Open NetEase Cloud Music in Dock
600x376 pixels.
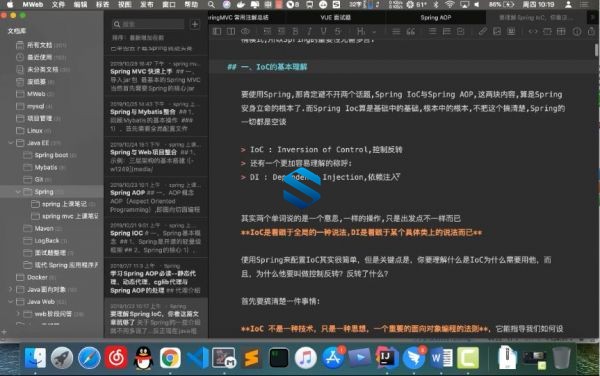pyautogui.click(x=116, y=358)
